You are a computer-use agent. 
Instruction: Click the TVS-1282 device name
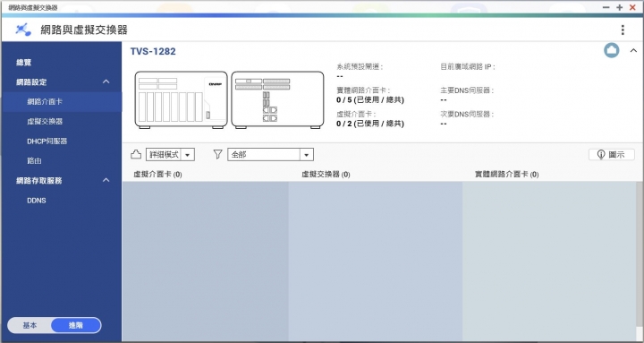(x=153, y=51)
